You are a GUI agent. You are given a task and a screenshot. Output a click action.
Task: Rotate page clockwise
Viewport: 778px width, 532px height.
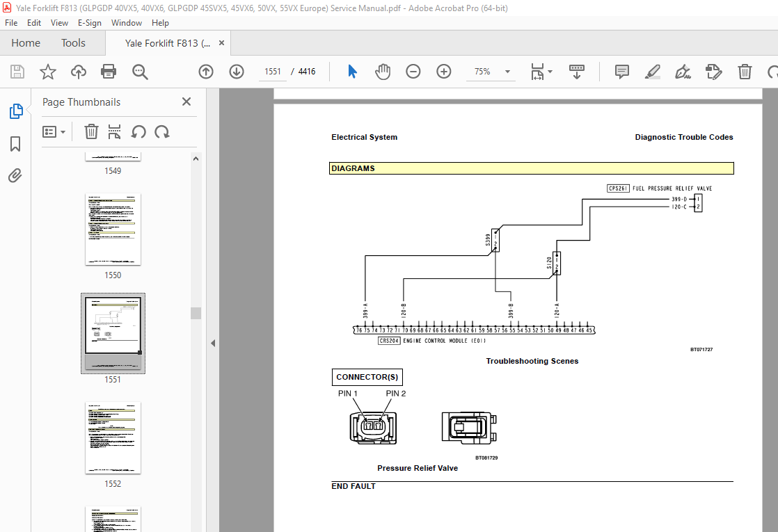pyautogui.click(x=161, y=132)
